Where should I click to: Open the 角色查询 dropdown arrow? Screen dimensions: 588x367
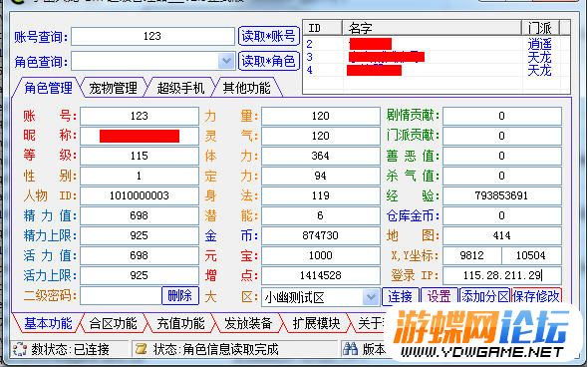[x=226, y=61]
